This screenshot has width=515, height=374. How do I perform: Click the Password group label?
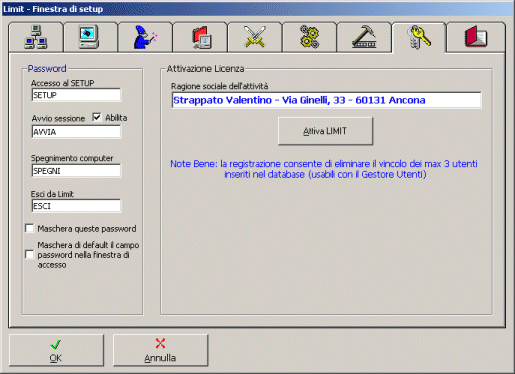[x=47, y=69]
